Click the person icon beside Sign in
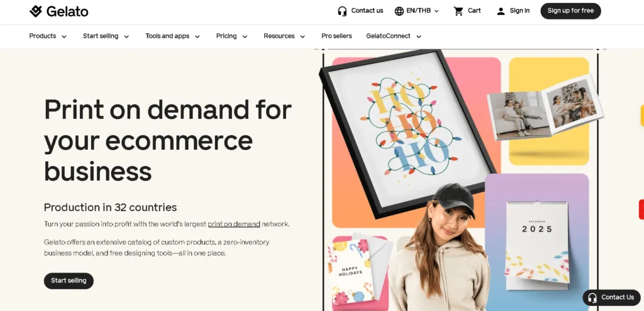This screenshot has height=311, width=644. (501, 11)
